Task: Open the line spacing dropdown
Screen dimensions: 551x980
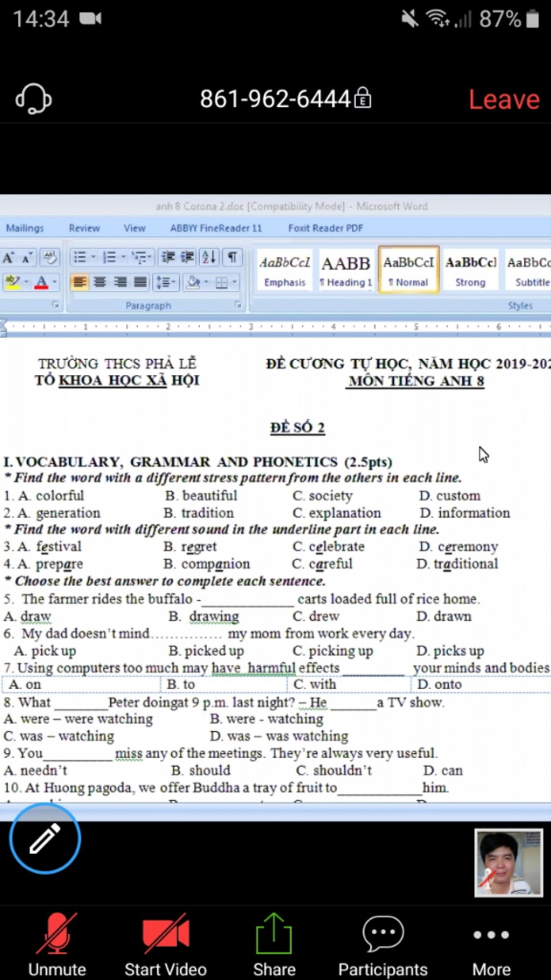Action: (x=165, y=282)
